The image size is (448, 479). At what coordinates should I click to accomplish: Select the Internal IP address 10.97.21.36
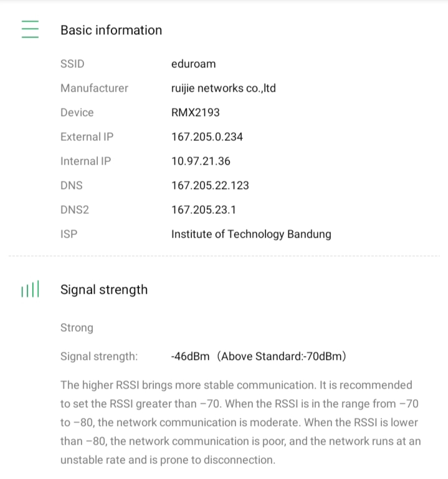(x=201, y=161)
